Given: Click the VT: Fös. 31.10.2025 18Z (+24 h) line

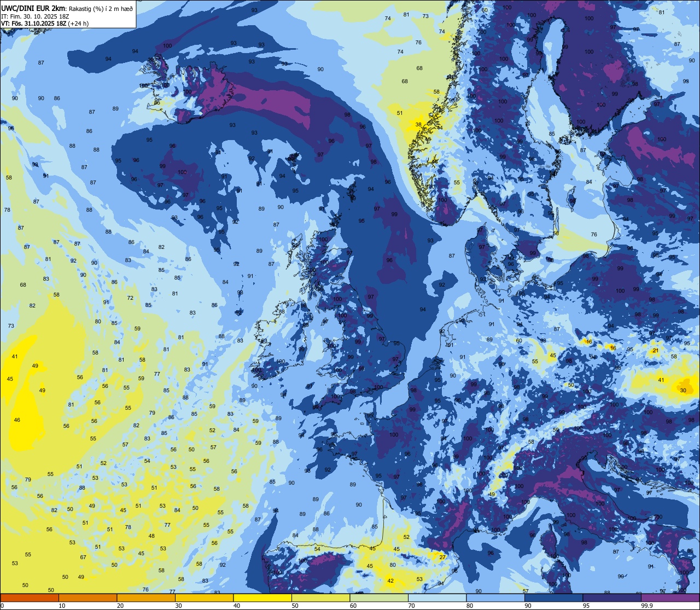Looking at the screenshot, I should [45, 24].
